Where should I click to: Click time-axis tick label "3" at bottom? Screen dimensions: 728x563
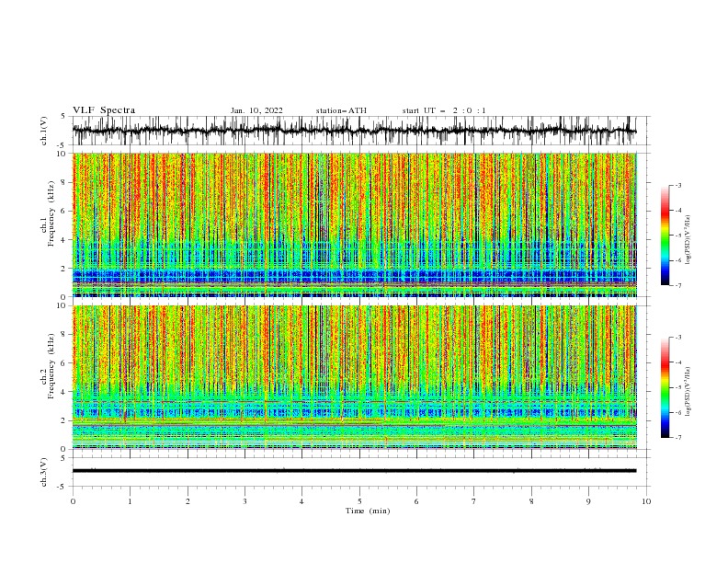point(245,501)
